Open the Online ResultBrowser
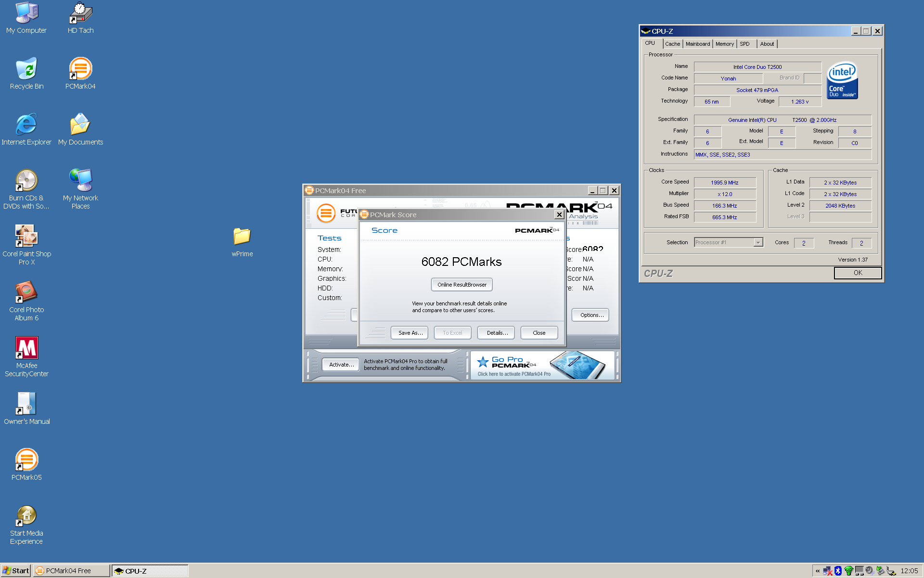This screenshot has height=578, width=924. tap(462, 285)
